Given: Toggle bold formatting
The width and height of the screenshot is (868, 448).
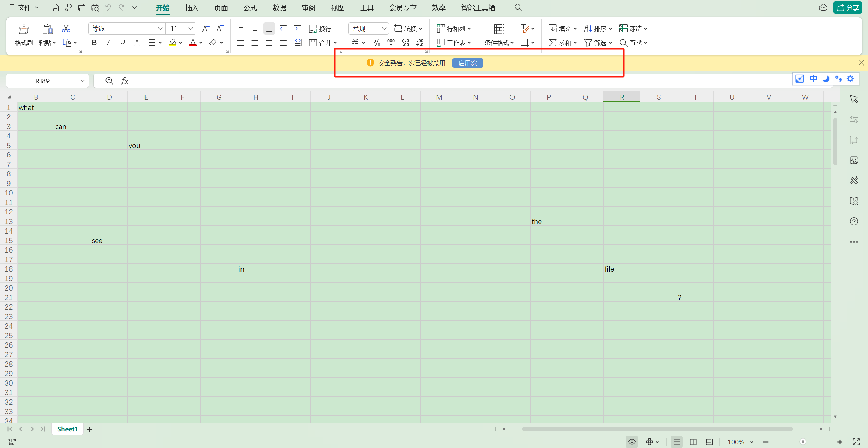Looking at the screenshot, I should pos(94,43).
